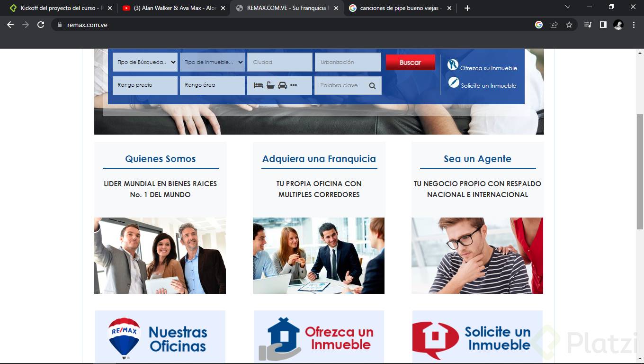
Task: Reload the remax.com.ve page
Action: [41, 25]
